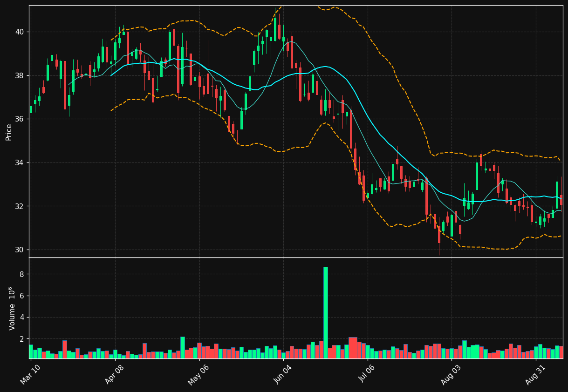Viewport: 568px width, 392px height.
Task: Click the 'Jun 04' date label
Action: point(283,374)
